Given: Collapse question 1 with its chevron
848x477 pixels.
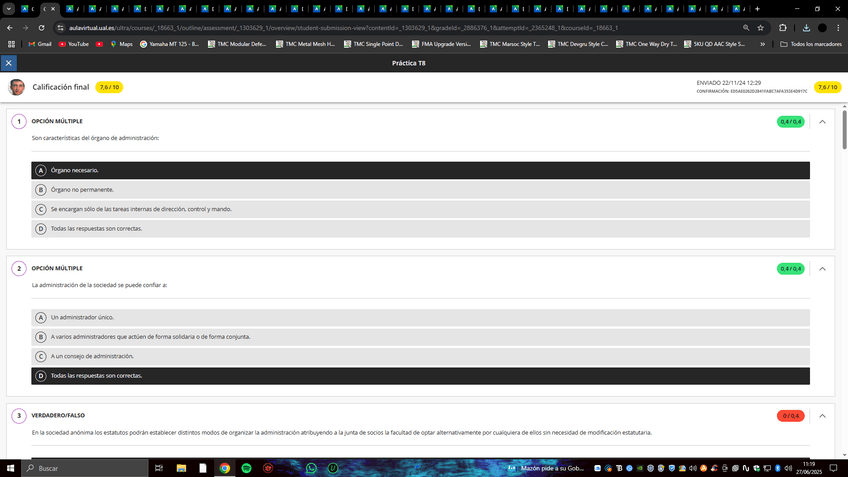Looking at the screenshot, I should [x=822, y=122].
